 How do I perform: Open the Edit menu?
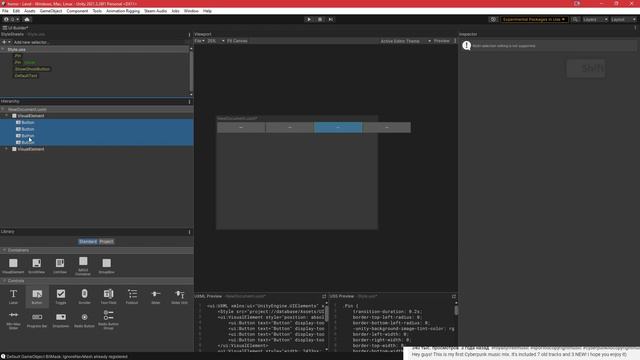[16, 11]
